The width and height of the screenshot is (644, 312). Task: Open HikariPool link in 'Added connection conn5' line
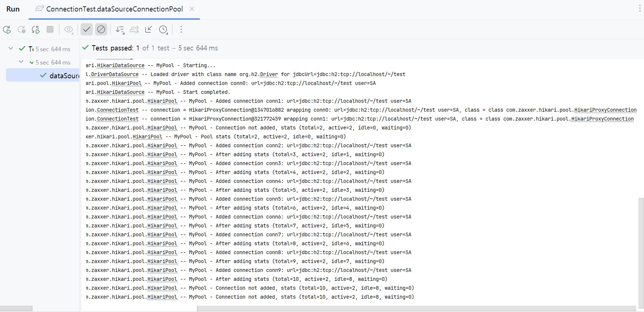162,199
